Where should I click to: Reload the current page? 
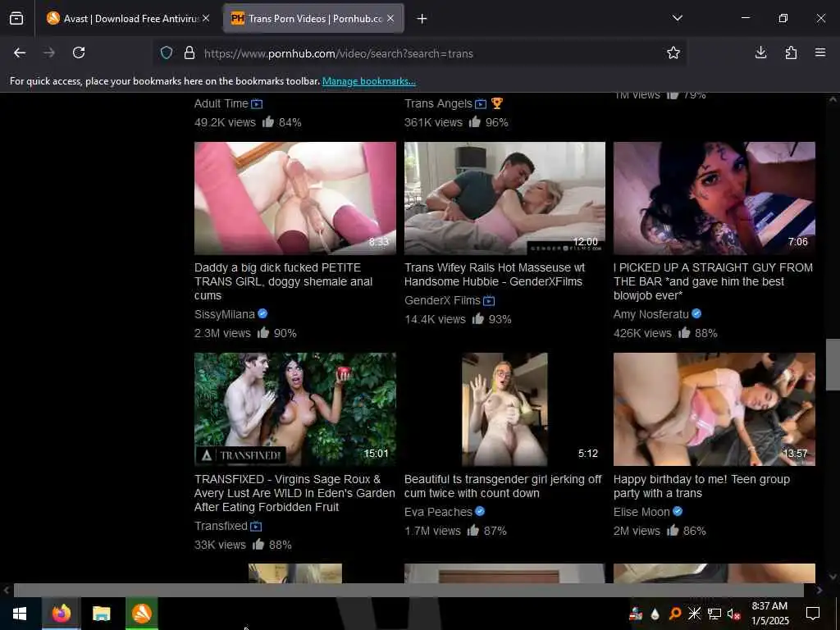pos(79,52)
